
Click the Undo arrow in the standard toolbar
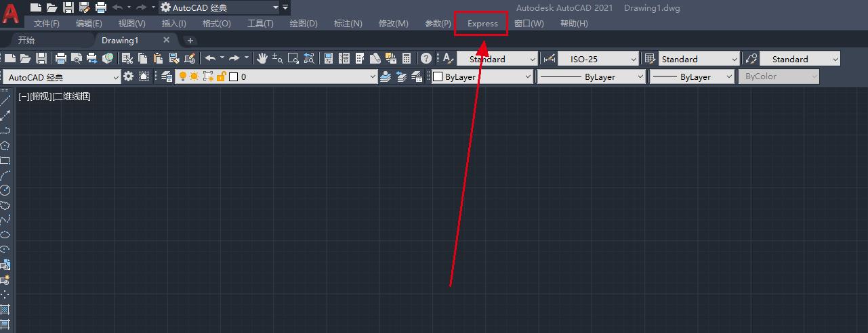211,58
